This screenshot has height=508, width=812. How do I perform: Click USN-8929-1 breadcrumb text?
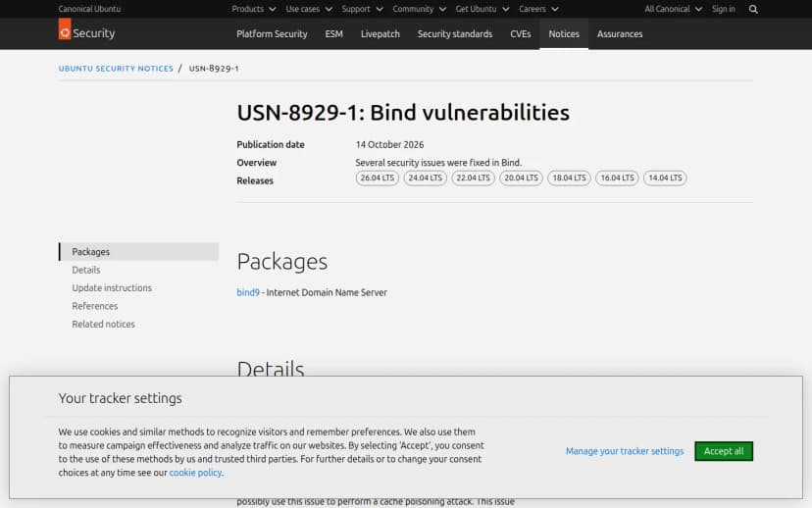[x=214, y=69]
